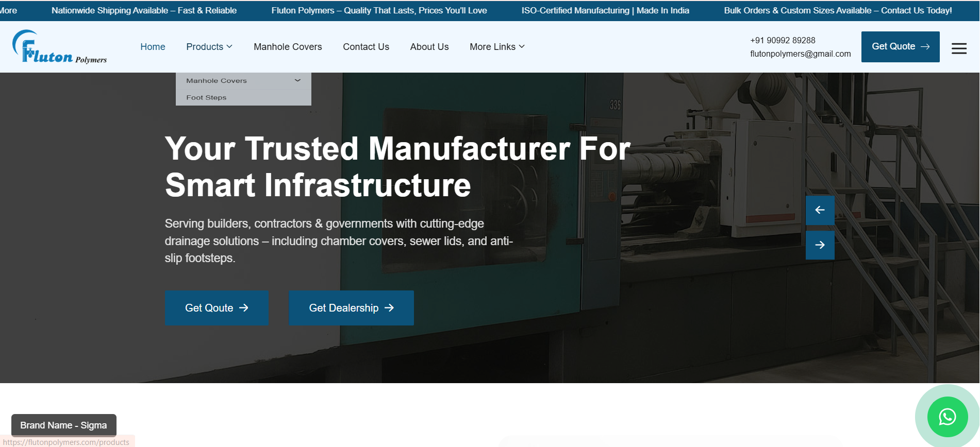Open Manhole Covers in top navigation
This screenshot has height=447, width=980.
tap(288, 47)
